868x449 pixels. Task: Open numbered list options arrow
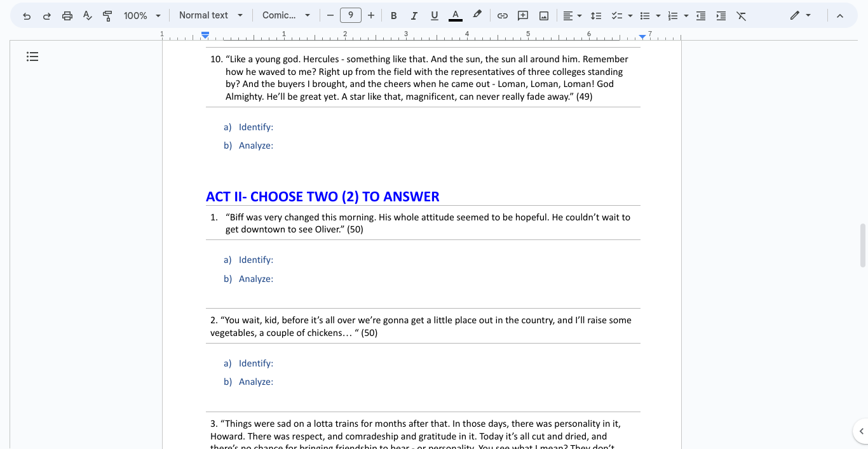pos(686,16)
